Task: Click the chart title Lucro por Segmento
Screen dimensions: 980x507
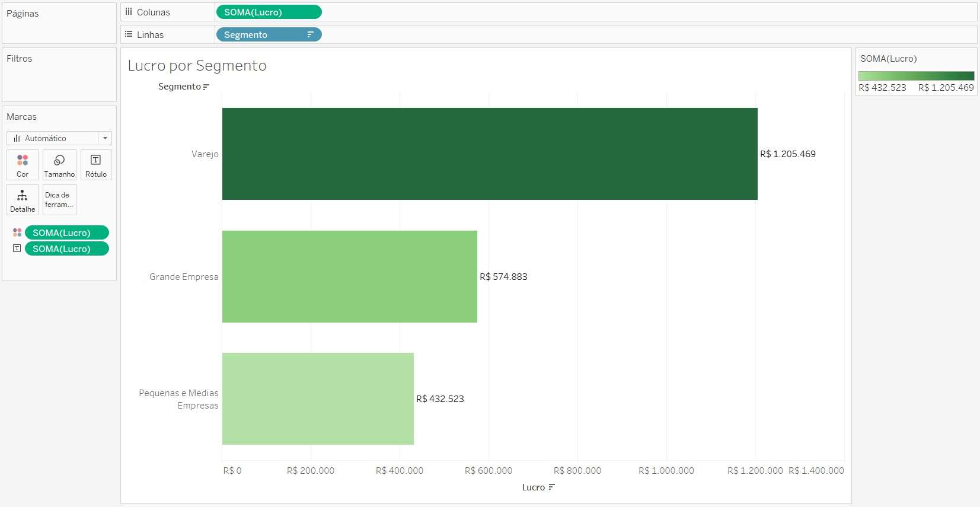Action: (197, 65)
